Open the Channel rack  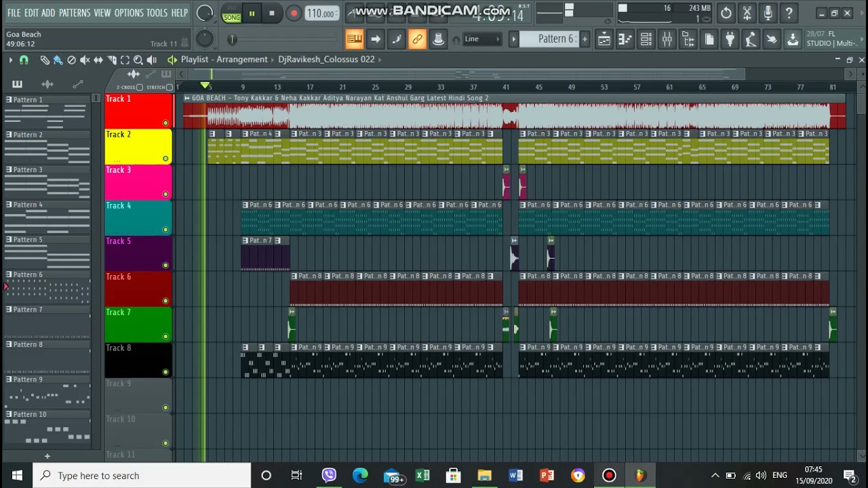[x=646, y=39]
